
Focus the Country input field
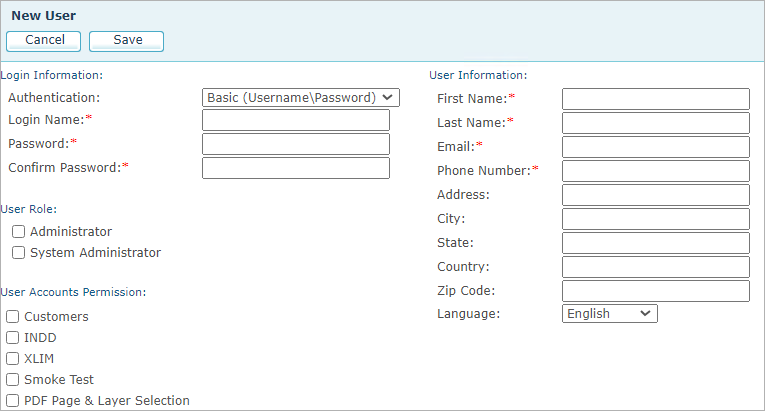point(656,267)
